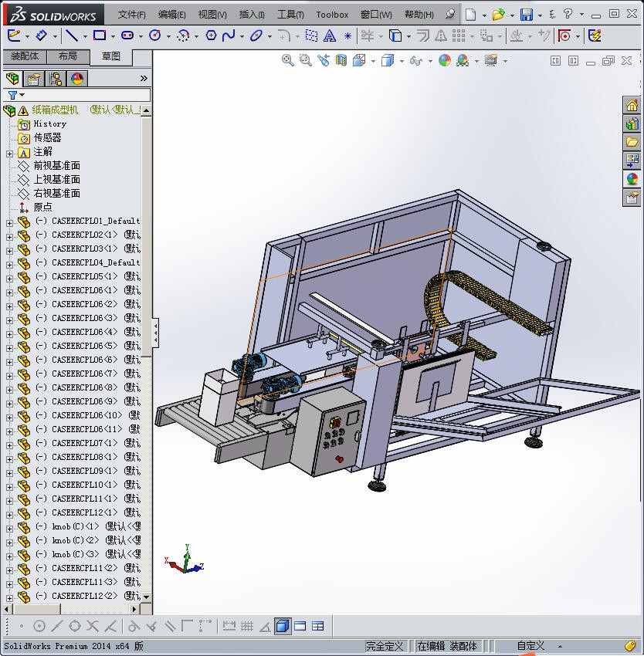This screenshot has height=656, width=644.
Task: Click the New document icon
Action: pyautogui.click(x=471, y=15)
